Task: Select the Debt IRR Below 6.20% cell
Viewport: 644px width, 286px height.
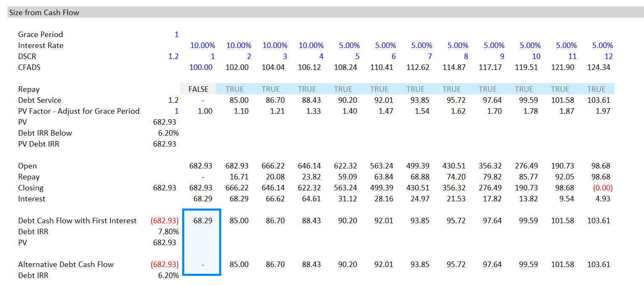Action: point(168,133)
